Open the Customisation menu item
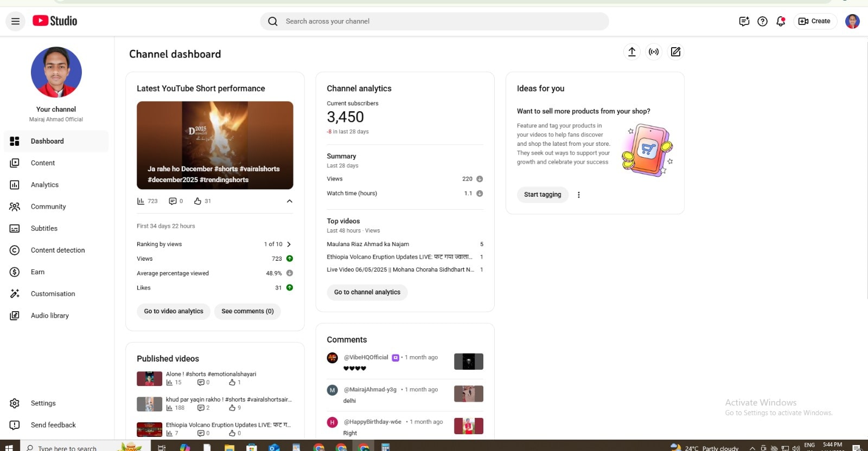This screenshot has height=451, width=868. point(56,294)
